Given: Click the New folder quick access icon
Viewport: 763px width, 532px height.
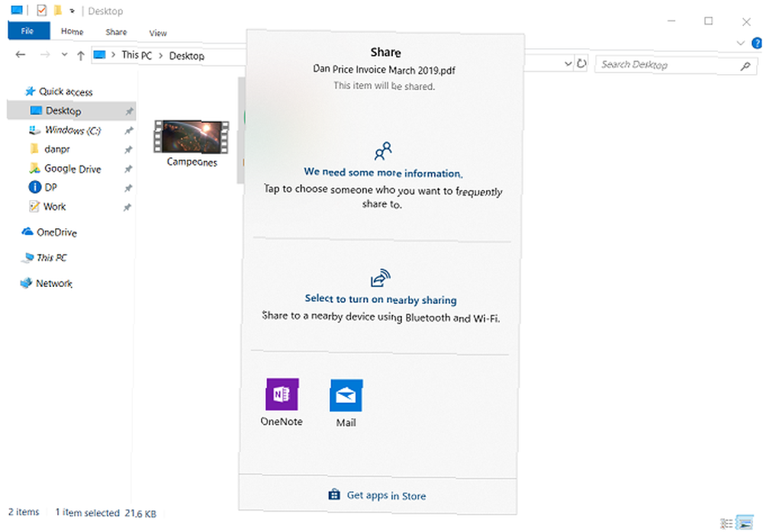Looking at the screenshot, I should click(58, 10).
